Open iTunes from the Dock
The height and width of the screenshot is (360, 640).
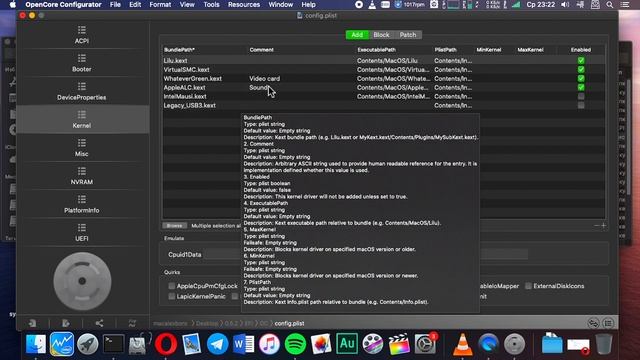click(269, 344)
